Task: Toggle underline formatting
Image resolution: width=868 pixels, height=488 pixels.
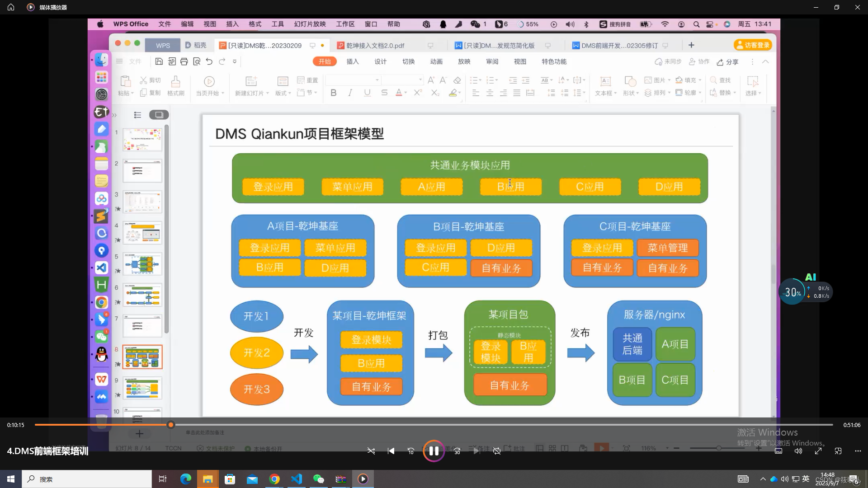Action: coord(367,93)
